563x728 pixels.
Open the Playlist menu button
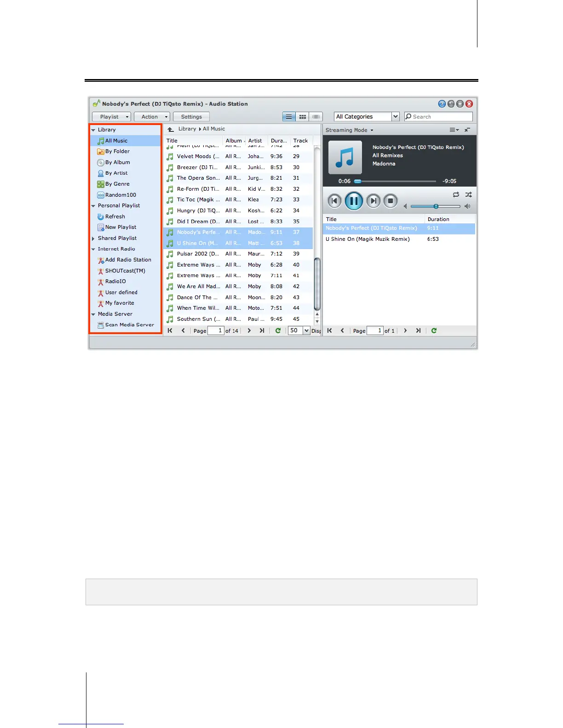tap(111, 117)
